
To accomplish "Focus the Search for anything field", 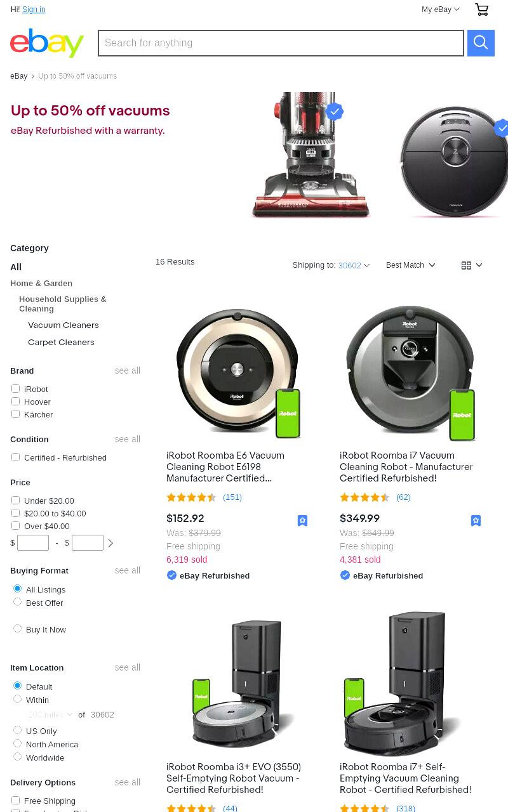I will 281,43.
